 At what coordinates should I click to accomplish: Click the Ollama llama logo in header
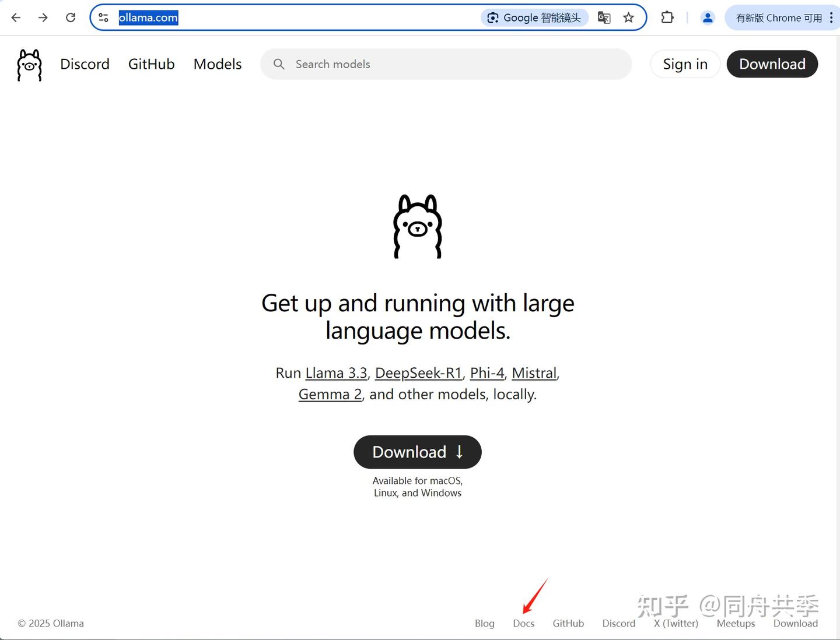(29, 65)
